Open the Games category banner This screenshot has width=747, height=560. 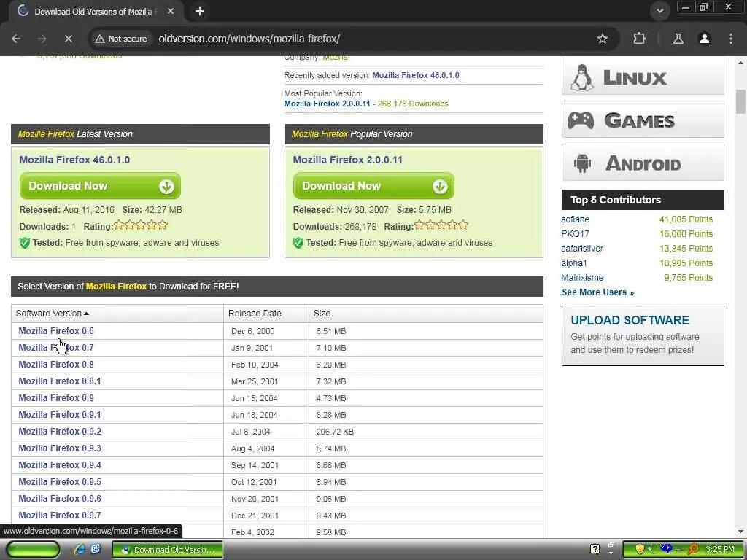643,120
